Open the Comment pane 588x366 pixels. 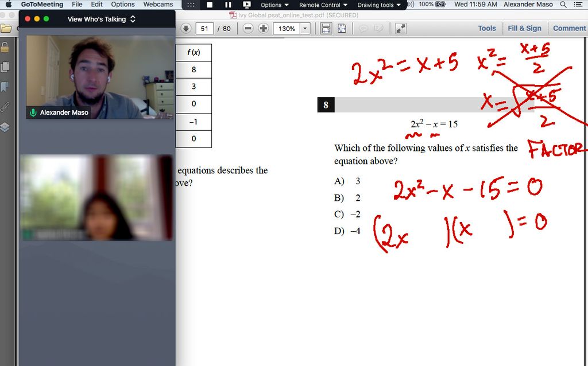pyautogui.click(x=569, y=28)
